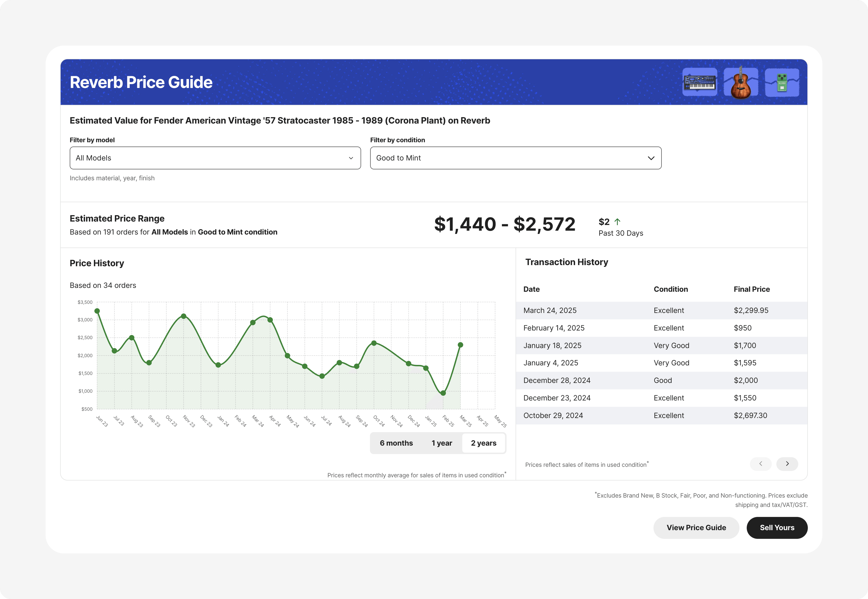Click the Past 30 Days label
868x599 pixels.
pos(621,233)
